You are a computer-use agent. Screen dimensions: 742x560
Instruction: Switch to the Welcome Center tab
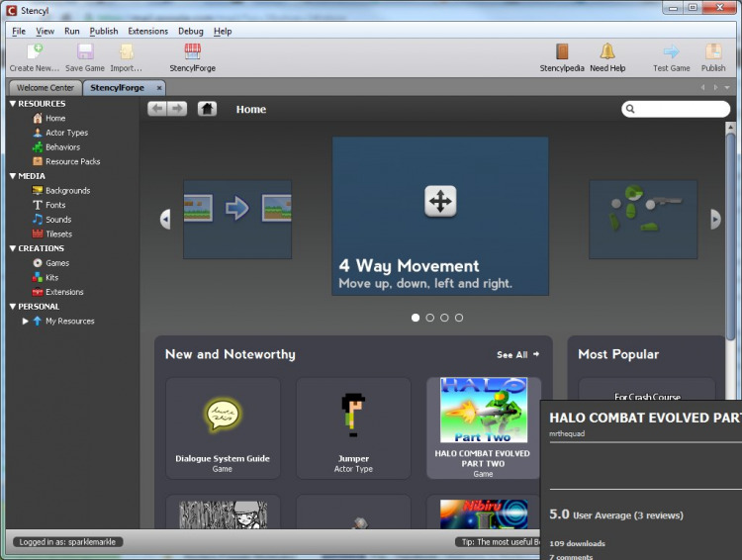point(46,88)
